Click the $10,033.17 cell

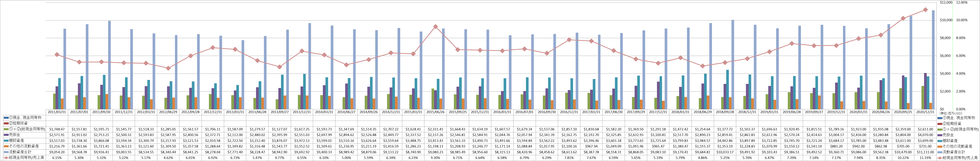(725, 152)
